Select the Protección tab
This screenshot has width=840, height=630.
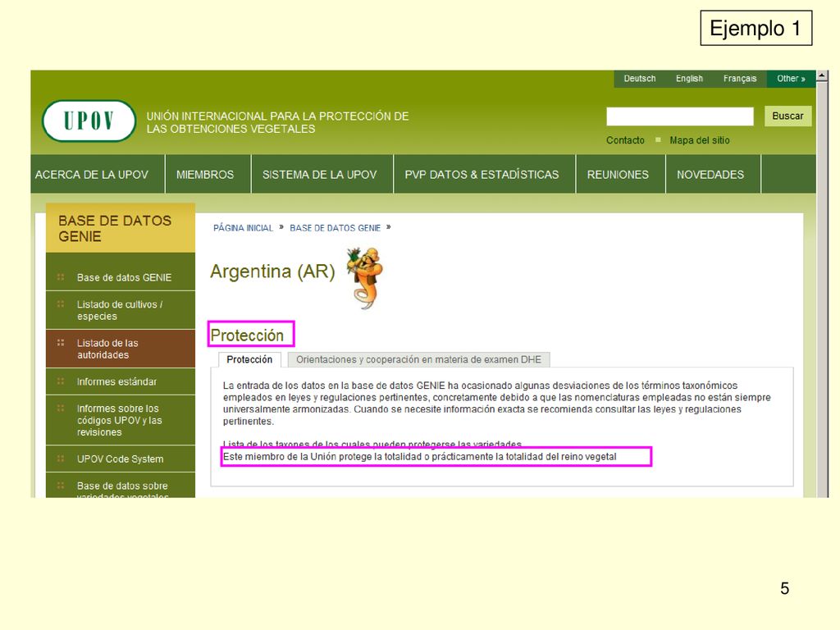pyautogui.click(x=249, y=359)
